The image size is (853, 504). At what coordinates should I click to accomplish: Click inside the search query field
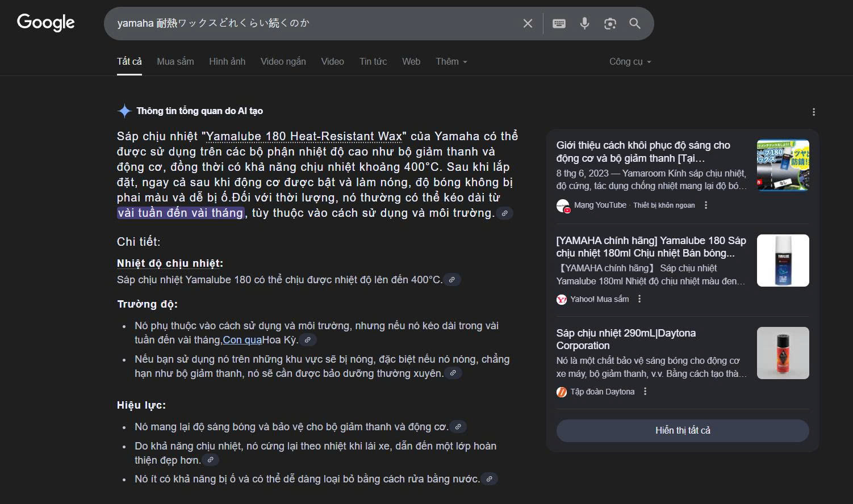coord(312,23)
